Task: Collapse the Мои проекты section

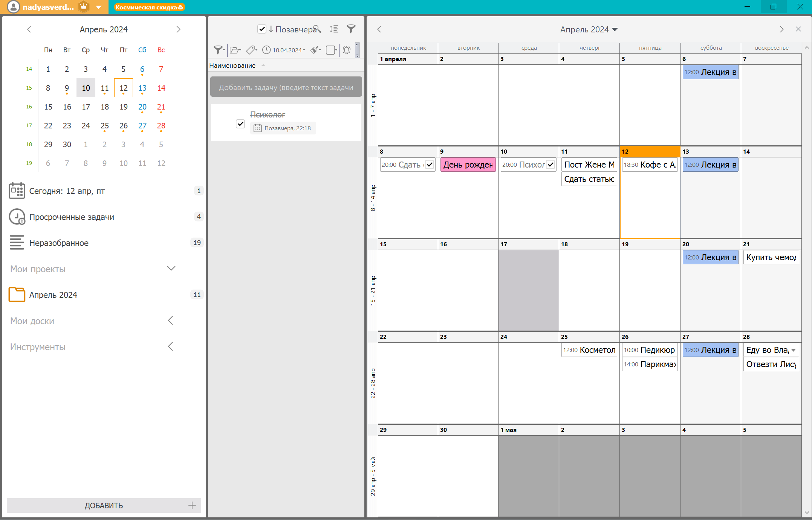Action: (x=171, y=269)
